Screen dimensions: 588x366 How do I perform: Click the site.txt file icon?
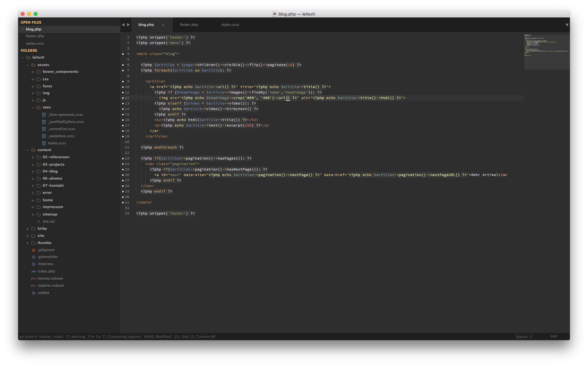(39, 222)
